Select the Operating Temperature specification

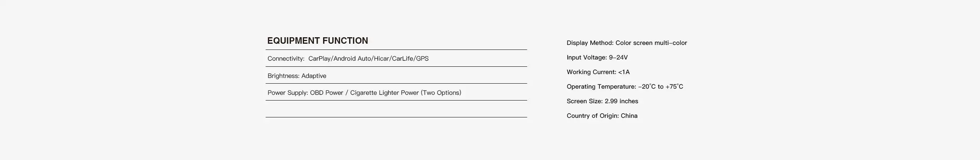pos(625,87)
